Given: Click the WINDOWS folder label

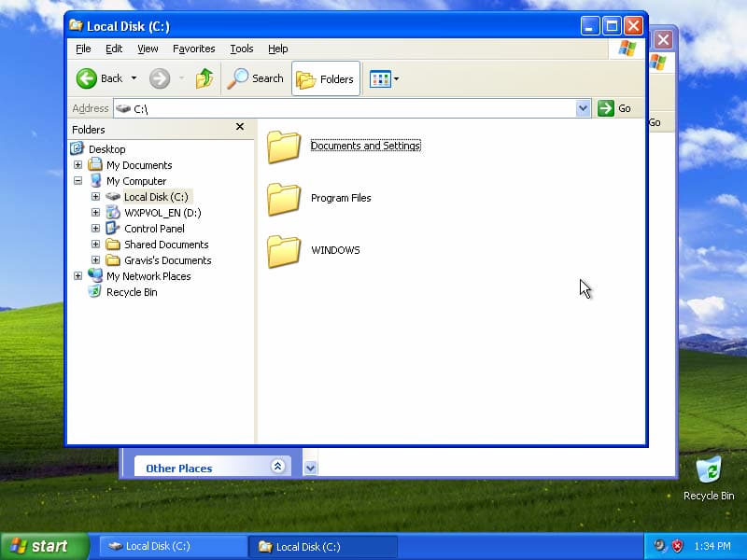Looking at the screenshot, I should 335,250.
